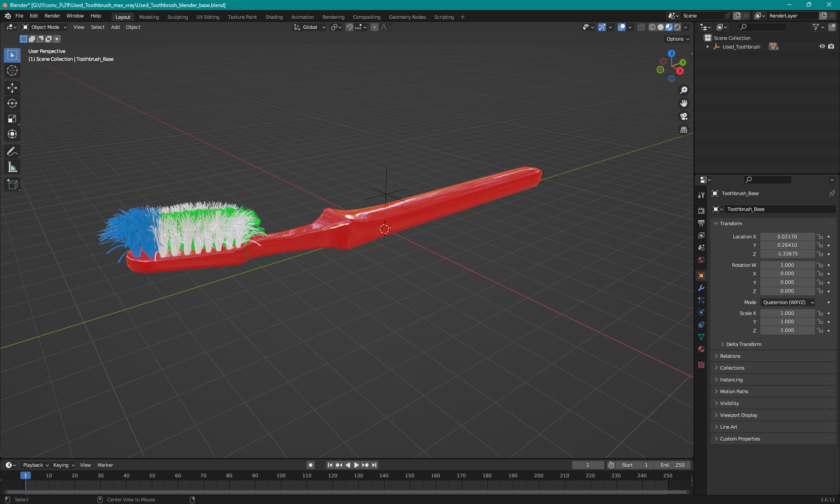Open the Object Data mesh tab
The image size is (840, 504).
point(701,337)
